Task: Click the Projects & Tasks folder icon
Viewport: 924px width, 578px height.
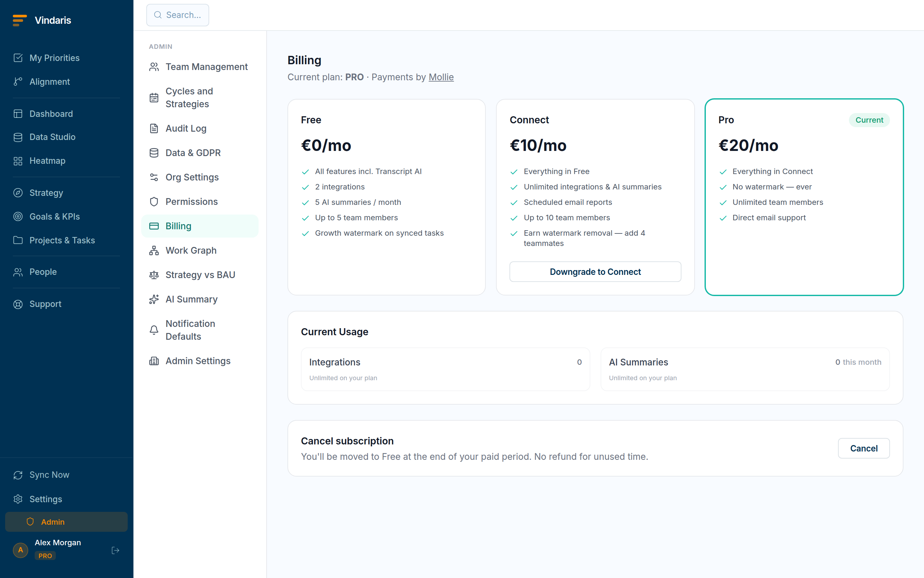Action: [18, 240]
